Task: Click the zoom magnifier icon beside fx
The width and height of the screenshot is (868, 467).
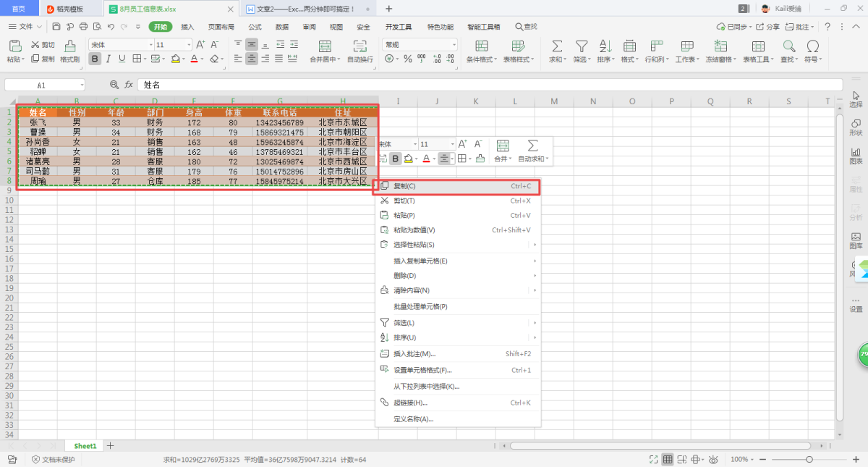Action: [114, 85]
